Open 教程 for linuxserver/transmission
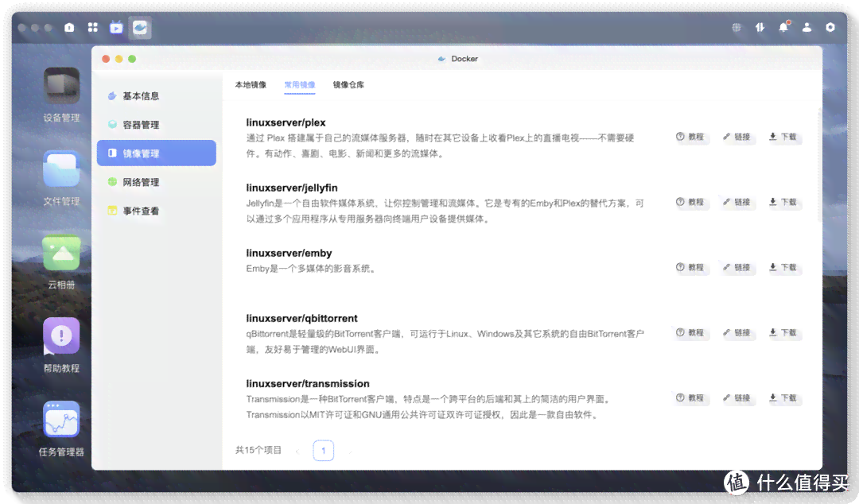Image resolution: width=859 pixels, height=504 pixels. [x=690, y=397]
